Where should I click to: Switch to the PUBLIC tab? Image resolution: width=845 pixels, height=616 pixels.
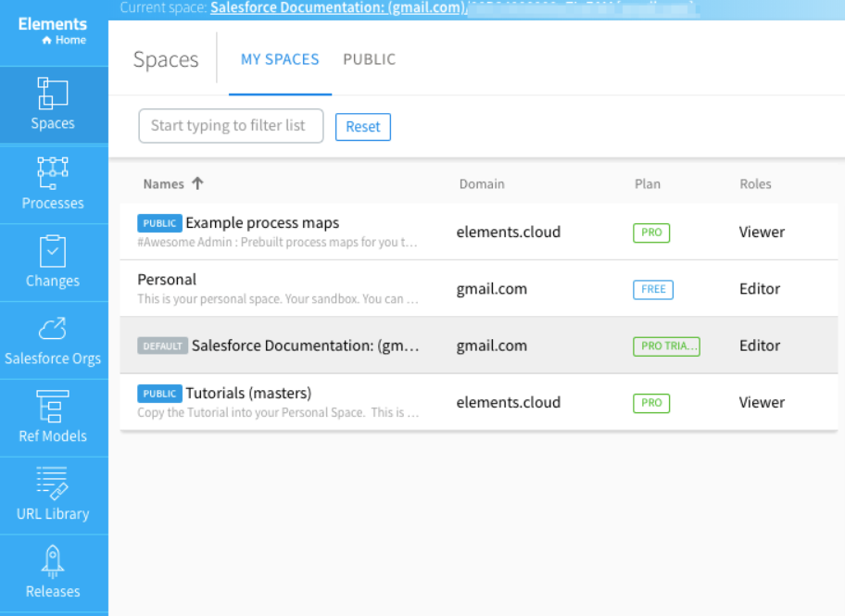[x=370, y=59]
